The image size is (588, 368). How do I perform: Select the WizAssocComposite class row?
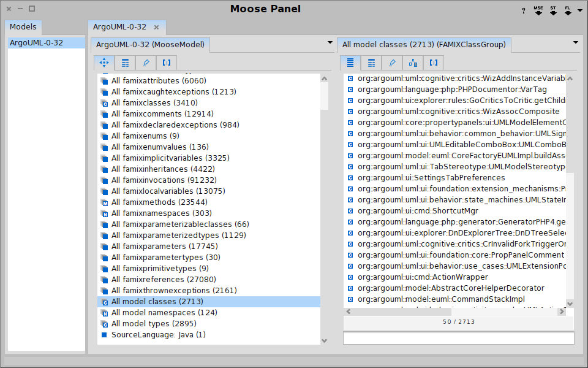click(455, 112)
